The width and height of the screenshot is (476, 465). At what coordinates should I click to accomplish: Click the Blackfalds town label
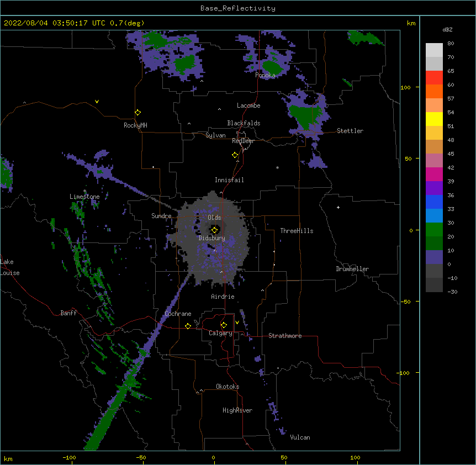244,123
